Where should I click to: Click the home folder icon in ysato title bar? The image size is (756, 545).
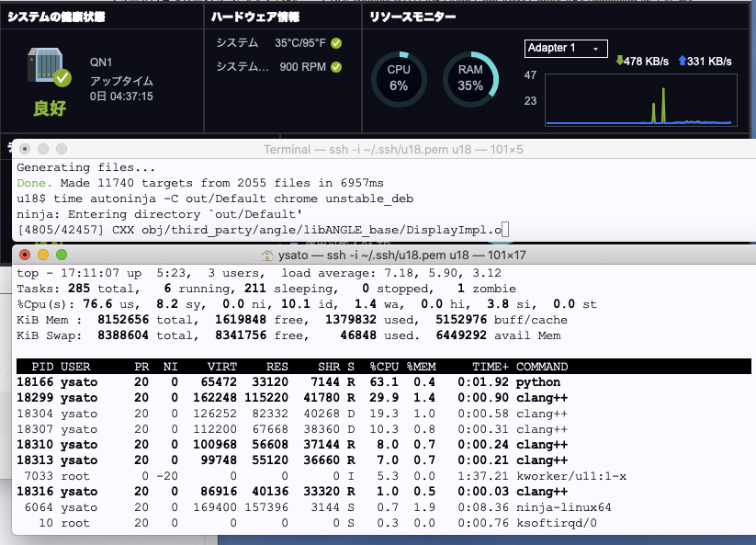[x=268, y=255]
